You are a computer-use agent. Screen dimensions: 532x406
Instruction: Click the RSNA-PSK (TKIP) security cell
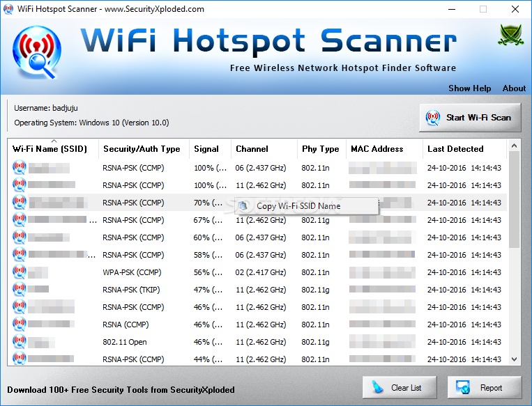point(131,290)
